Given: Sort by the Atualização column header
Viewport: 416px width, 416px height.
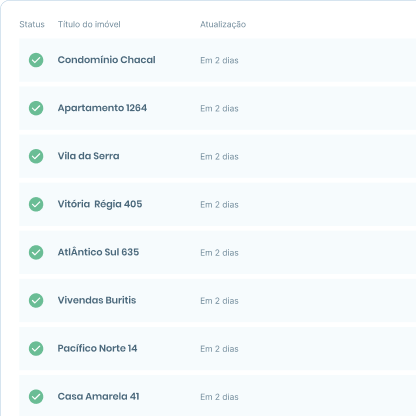Looking at the screenshot, I should click(x=223, y=25).
